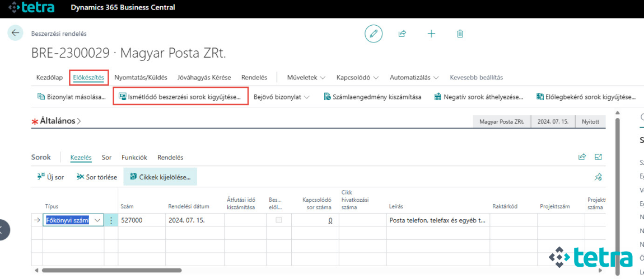Click the Beszerzési rendelés breadcrumb
Viewport: 644px width, 279px height.
pyautogui.click(x=59, y=34)
